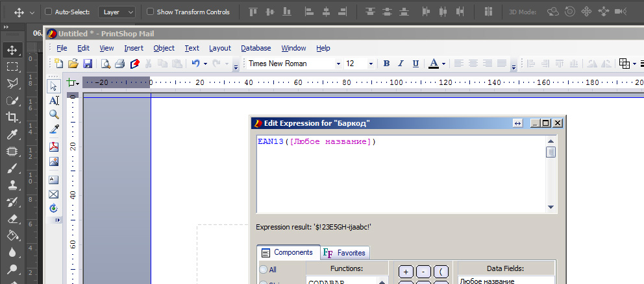Apply Underline formatting

click(415, 64)
